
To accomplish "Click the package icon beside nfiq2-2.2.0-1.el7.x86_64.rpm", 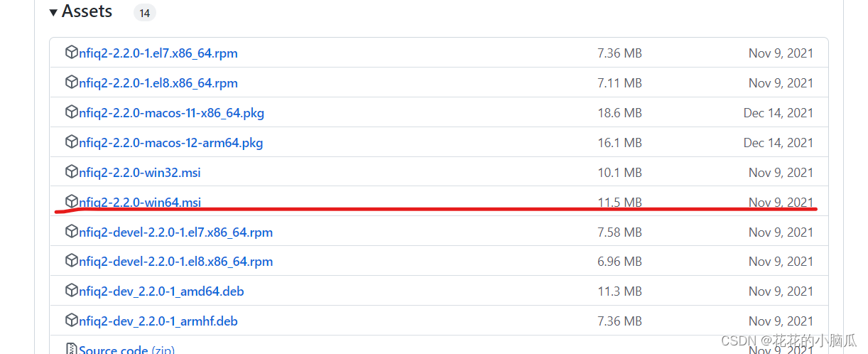I will coord(71,53).
